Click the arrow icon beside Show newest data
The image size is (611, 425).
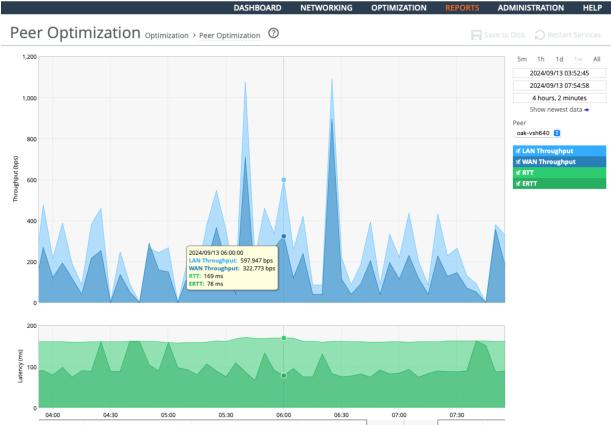tap(585, 109)
